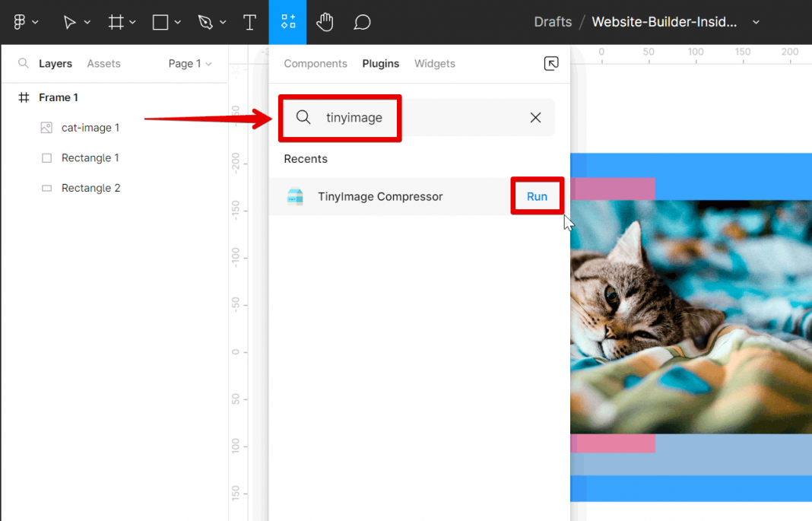Select the Comment tool

point(362,22)
